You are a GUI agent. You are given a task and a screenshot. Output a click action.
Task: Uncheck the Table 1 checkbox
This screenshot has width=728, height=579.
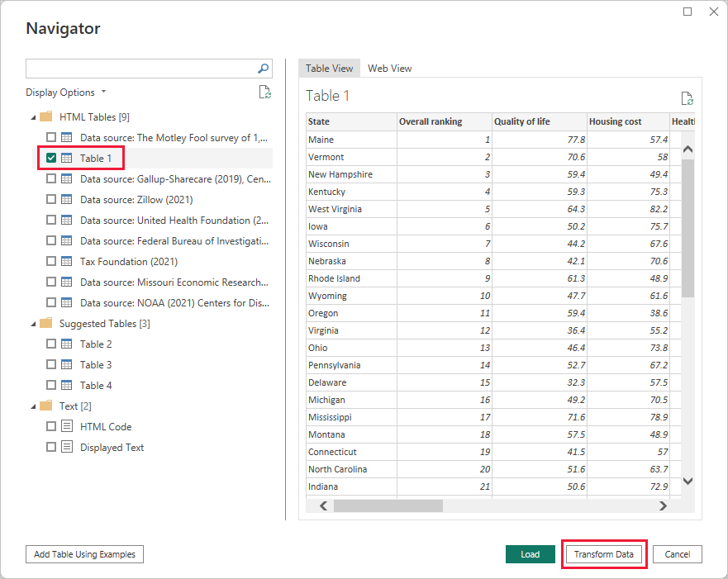(51, 158)
